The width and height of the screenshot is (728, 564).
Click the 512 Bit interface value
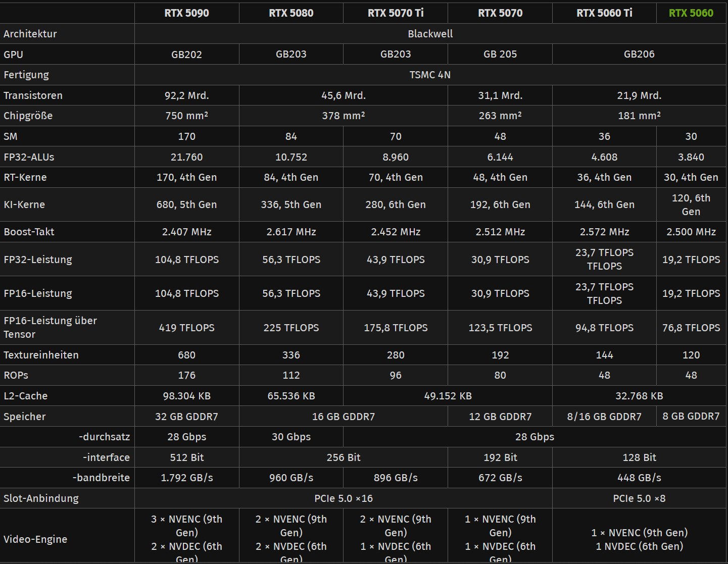[x=186, y=457]
